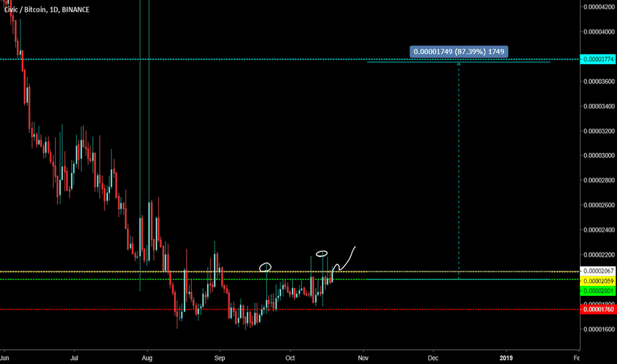
Task: Click the 0.00003400 price axis value
Action: pyautogui.click(x=599, y=107)
